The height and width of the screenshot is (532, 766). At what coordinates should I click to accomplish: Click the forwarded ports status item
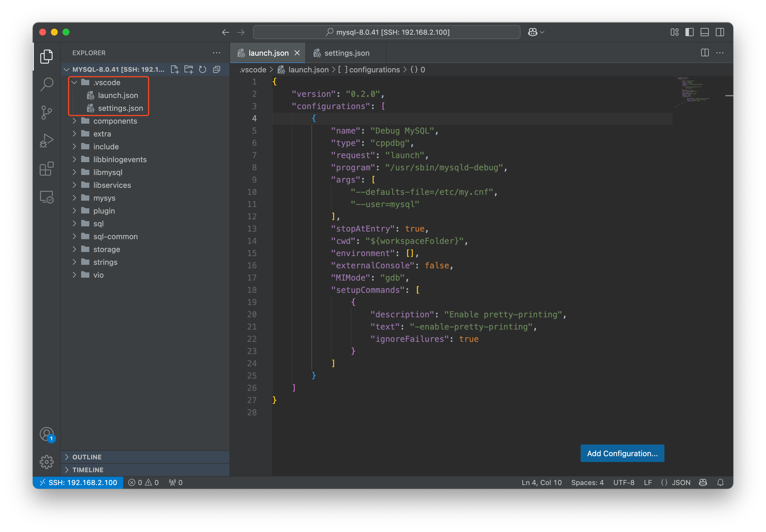tap(175, 483)
